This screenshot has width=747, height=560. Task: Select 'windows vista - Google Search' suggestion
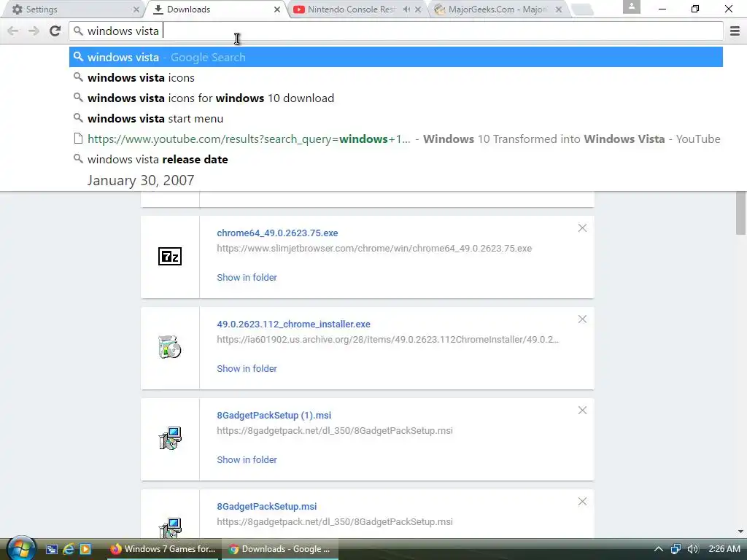(x=396, y=57)
